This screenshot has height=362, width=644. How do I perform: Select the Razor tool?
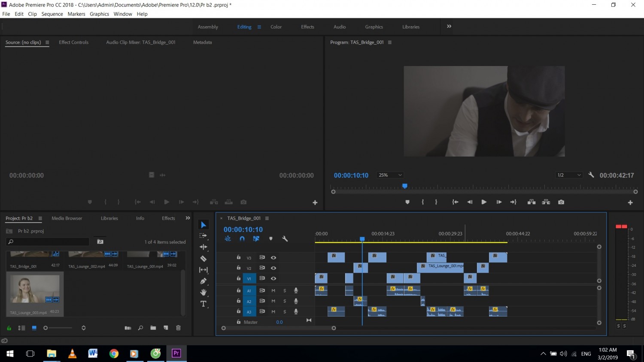pos(204,259)
